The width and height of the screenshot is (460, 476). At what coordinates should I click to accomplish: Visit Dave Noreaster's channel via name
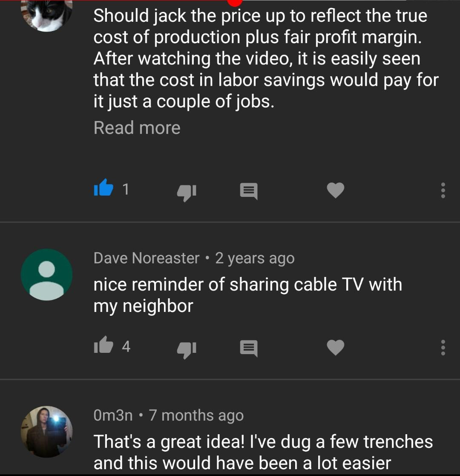[x=146, y=258]
